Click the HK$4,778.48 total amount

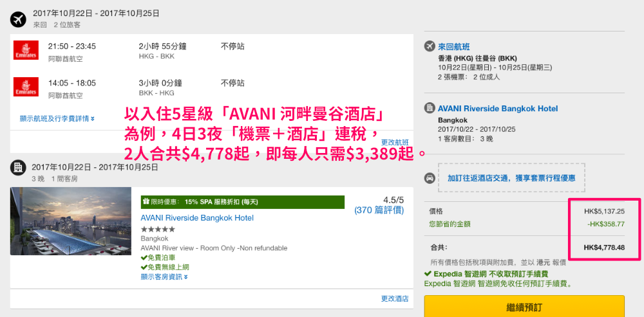(x=604, y=248)
